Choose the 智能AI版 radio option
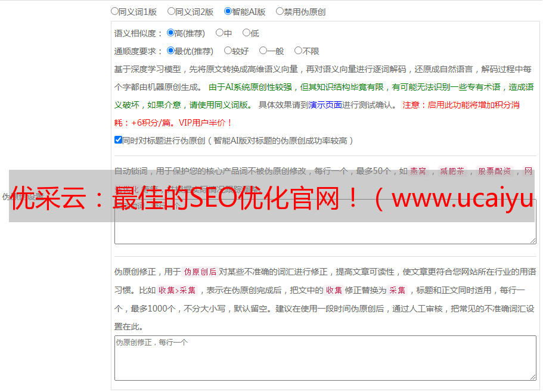 228,11
